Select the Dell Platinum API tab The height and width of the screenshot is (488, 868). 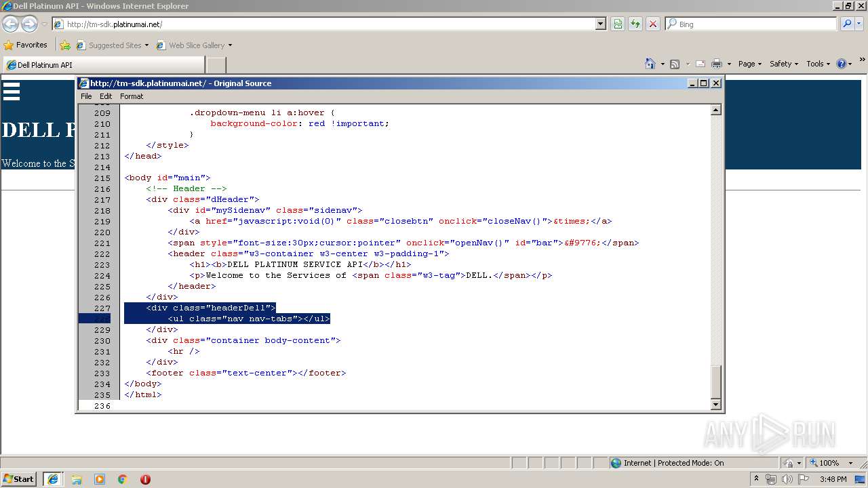point(103,65)
